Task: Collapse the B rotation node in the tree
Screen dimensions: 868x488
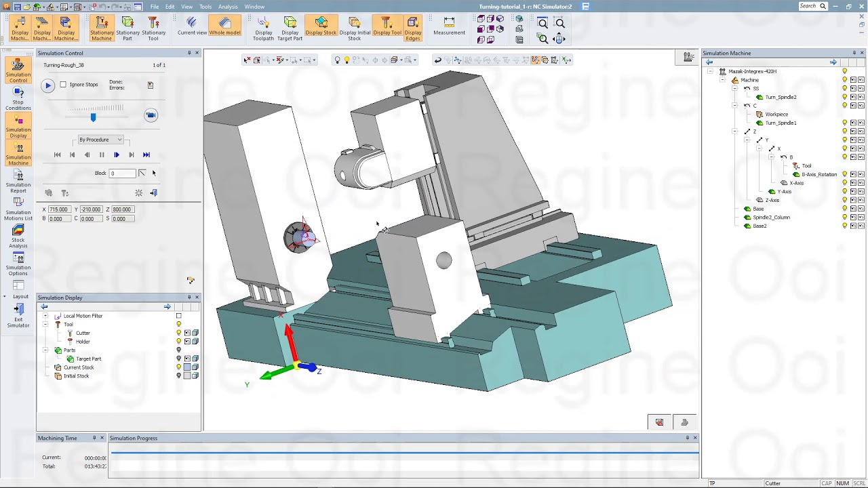Action: [771, 157]
